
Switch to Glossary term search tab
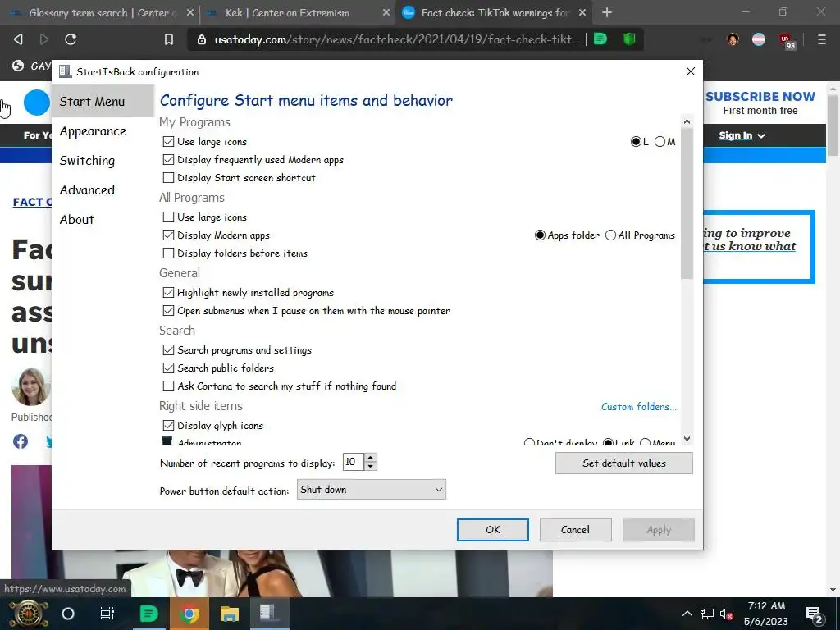tap(101, 12)
